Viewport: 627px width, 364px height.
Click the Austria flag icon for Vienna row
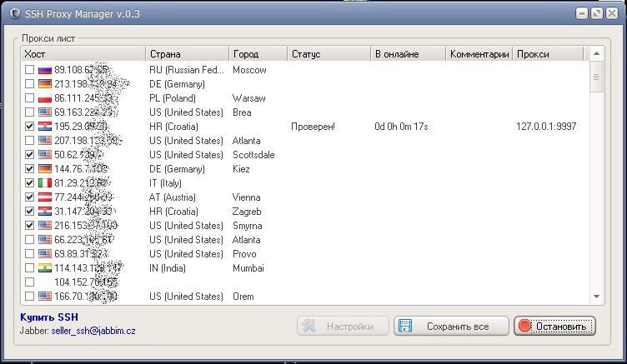45,197
